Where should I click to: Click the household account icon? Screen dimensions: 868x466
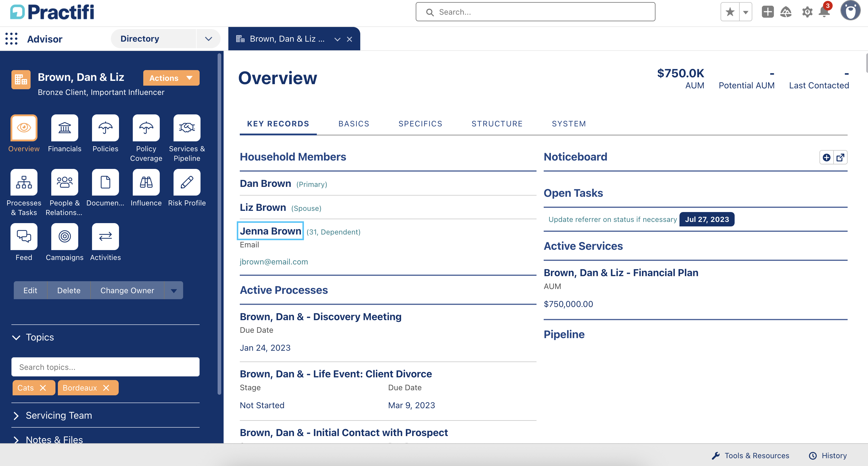[21, 80]
